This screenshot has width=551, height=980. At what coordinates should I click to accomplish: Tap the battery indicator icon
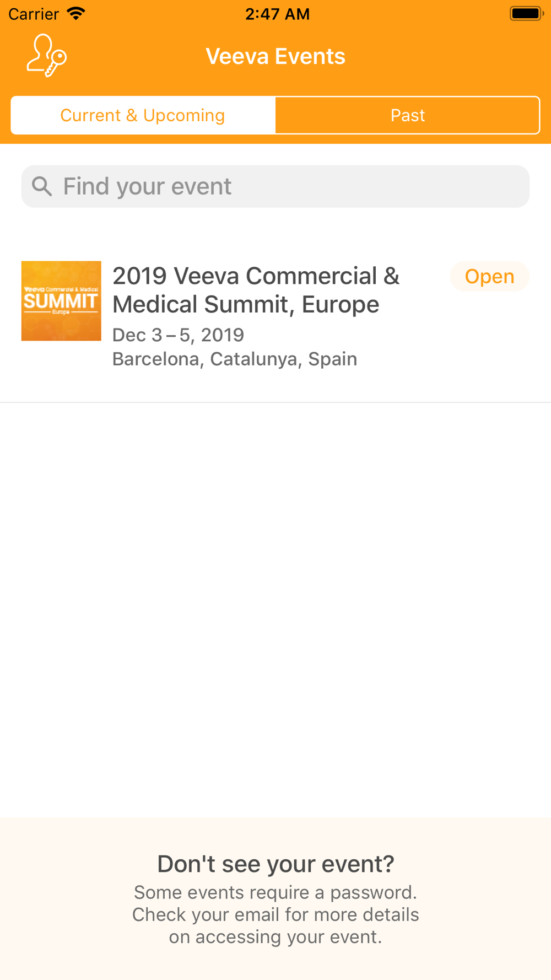point(526,13)
